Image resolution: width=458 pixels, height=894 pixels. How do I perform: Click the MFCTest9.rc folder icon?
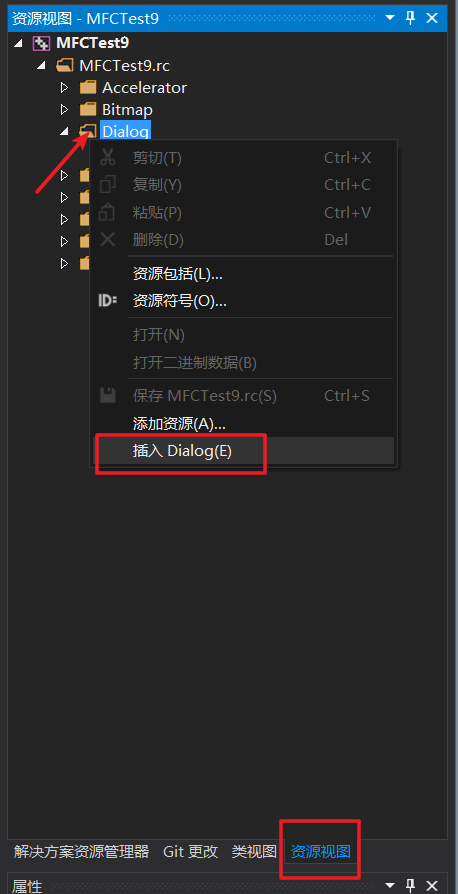(x=65, y=66)
